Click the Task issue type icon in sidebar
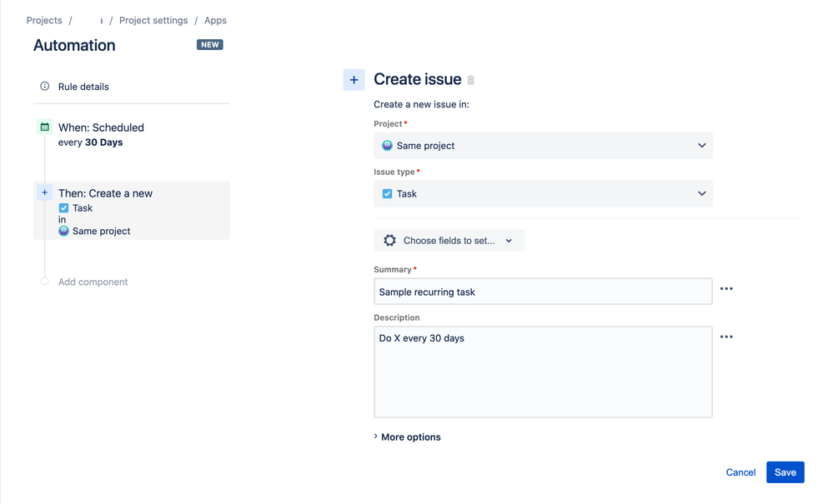Screen dimensions: 833x504 click(63, 207)
